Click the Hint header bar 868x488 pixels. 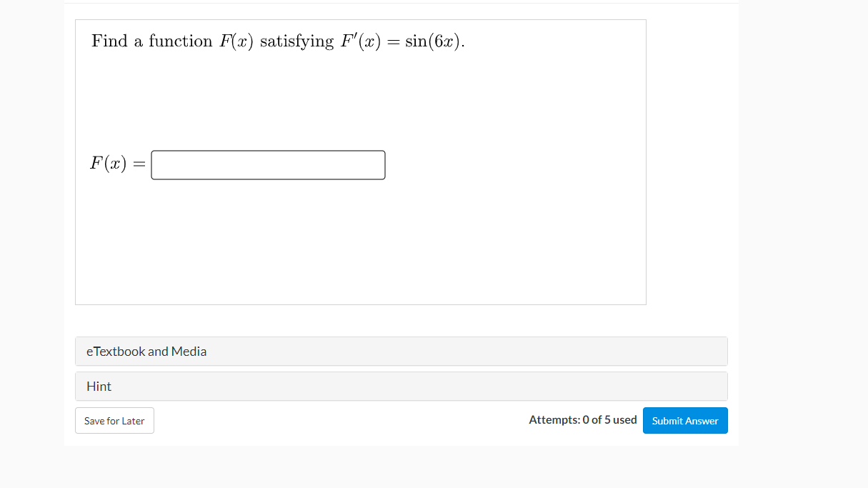tap(401, 386)
